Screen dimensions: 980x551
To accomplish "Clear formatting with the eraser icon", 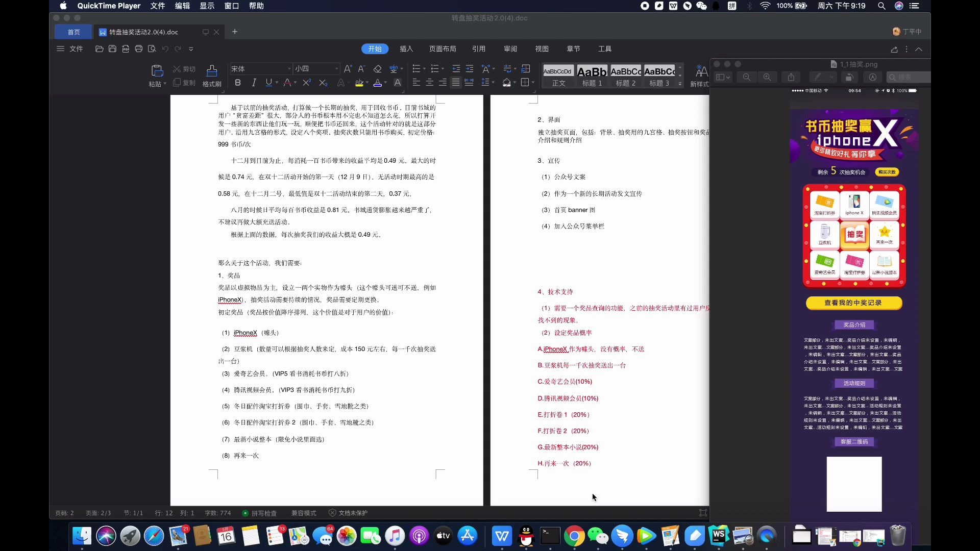I will point(377,69).
